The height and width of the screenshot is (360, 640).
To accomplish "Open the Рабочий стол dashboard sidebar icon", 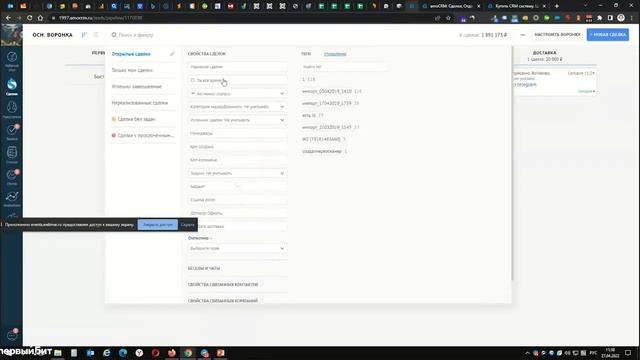I will (11, 60).
